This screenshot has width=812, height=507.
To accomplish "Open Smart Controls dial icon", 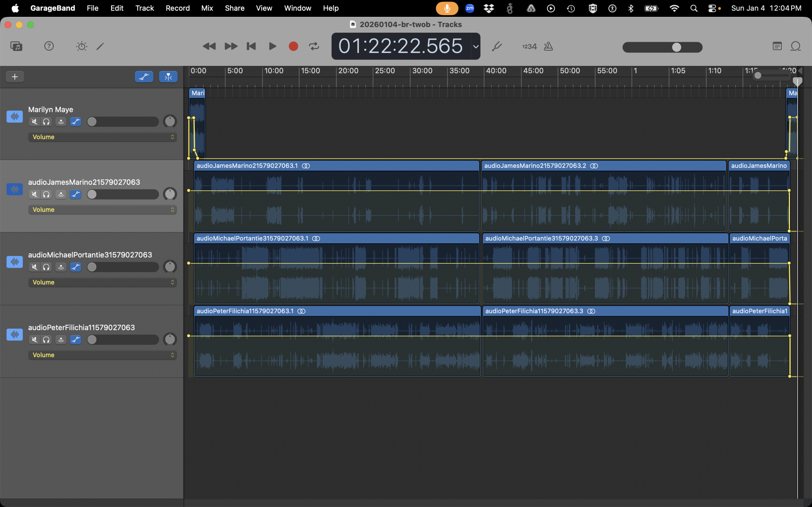I will [x=82, y=46].
